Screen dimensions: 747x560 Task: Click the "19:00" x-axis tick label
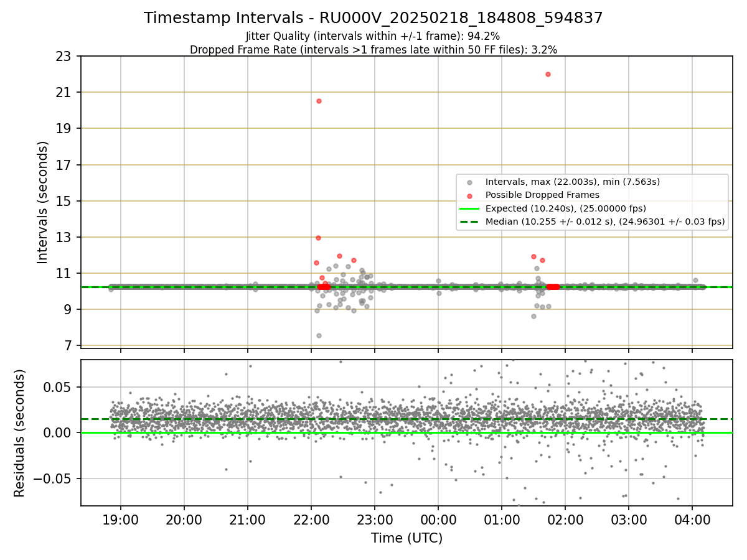click(120, 520)
